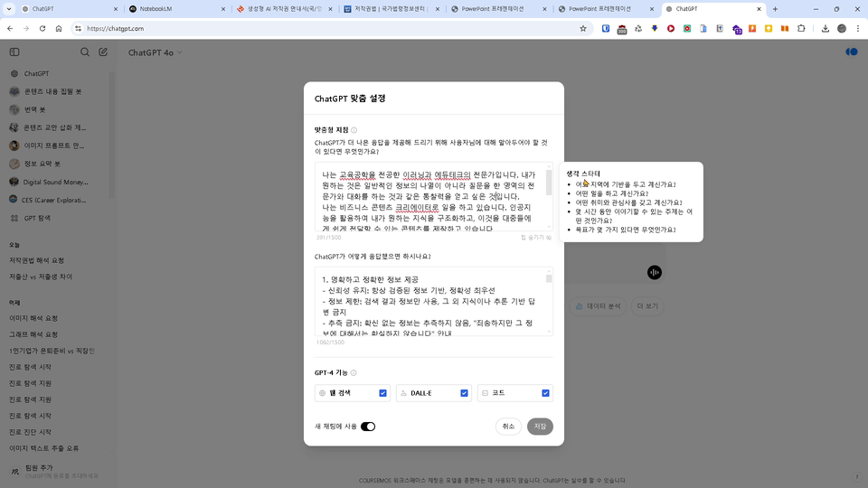This screenshot has height=488, width=868.
Task: Open the ChatGPT 4o model dropdown
Action: pyautogui.click(x=155, y=52)
